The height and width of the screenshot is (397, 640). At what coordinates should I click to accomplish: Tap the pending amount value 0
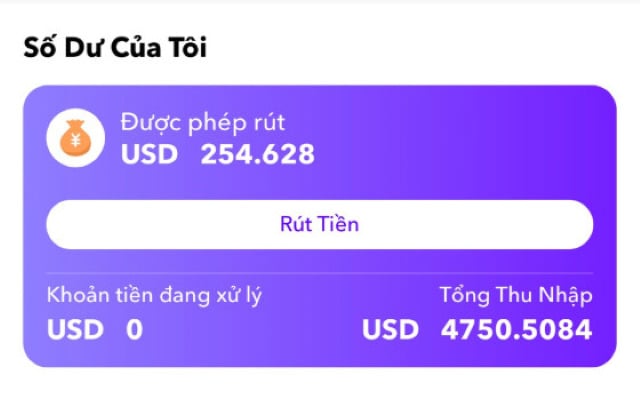click(x=134, y=329)
